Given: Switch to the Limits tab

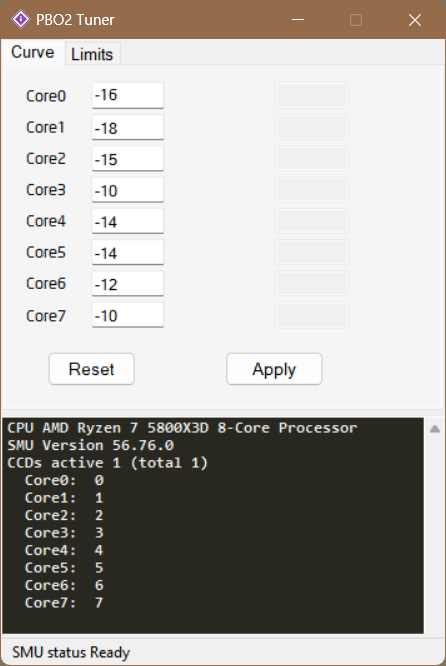Looking at the screenshot, I should point(92,54).
